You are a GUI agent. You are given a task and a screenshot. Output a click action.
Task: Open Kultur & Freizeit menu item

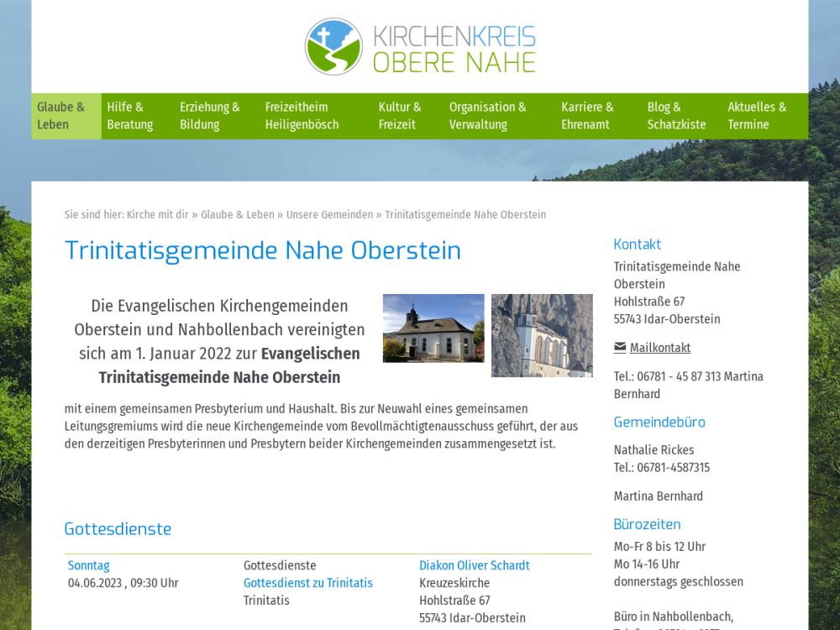400,116
